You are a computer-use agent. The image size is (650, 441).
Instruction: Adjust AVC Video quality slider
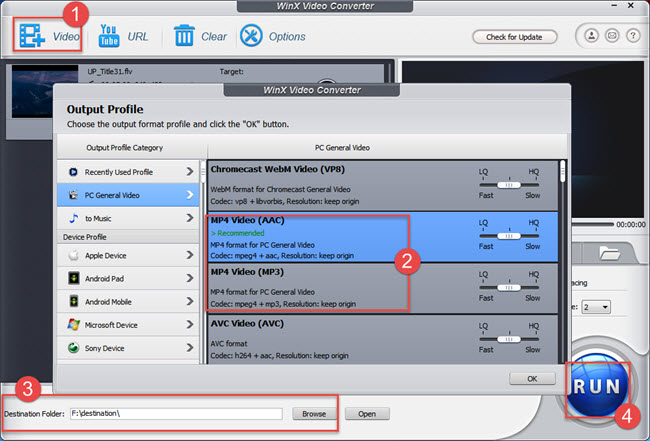click(x=509, y=339)
